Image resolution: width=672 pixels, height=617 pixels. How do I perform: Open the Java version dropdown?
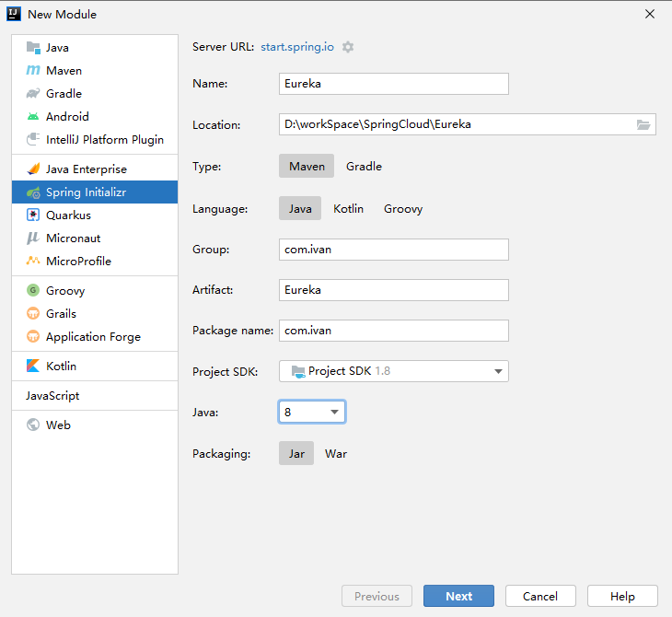pyautogui.click(x=312, y=412)
